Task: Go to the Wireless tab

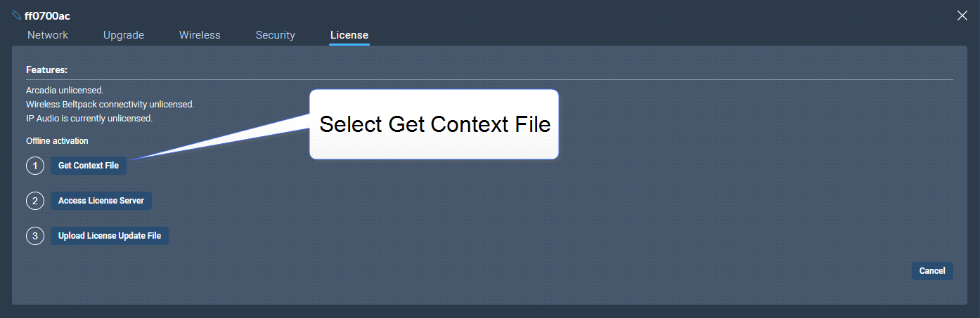Action: [200, 35]
